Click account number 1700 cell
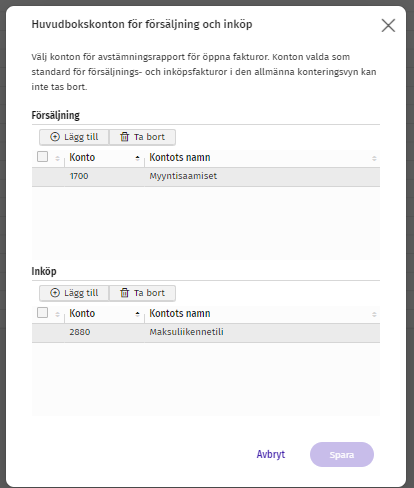414x488 pixels. [x=79, y=176]
